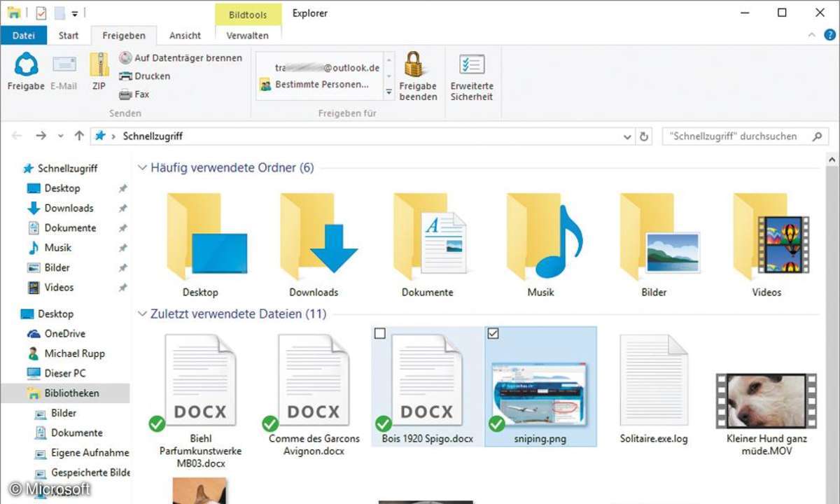Screen dimensions: 840x504
Task: Switch to the Start ribbon tab
Action: coord(69,35)
